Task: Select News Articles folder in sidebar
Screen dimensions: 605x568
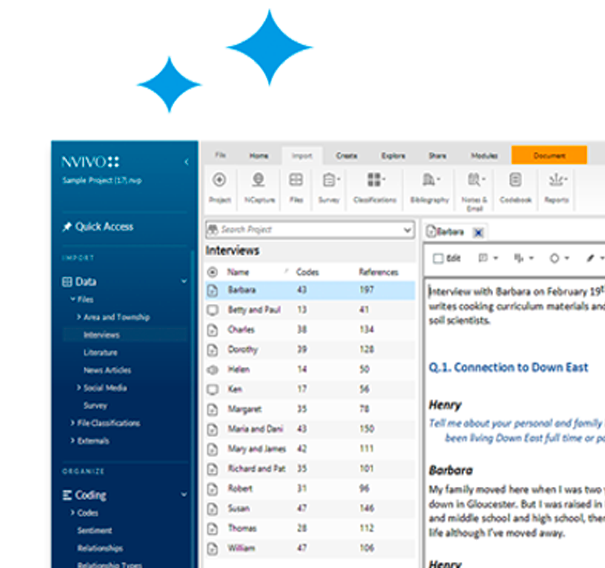Action: pos(107,370)
